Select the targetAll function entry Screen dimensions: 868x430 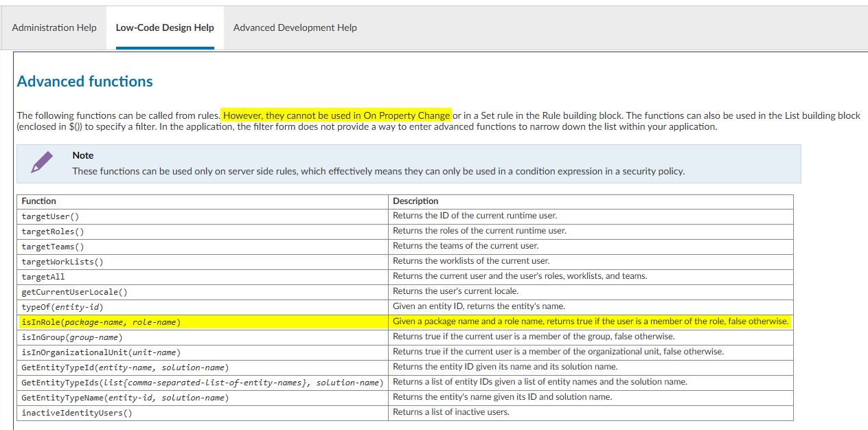coord(43,277)
